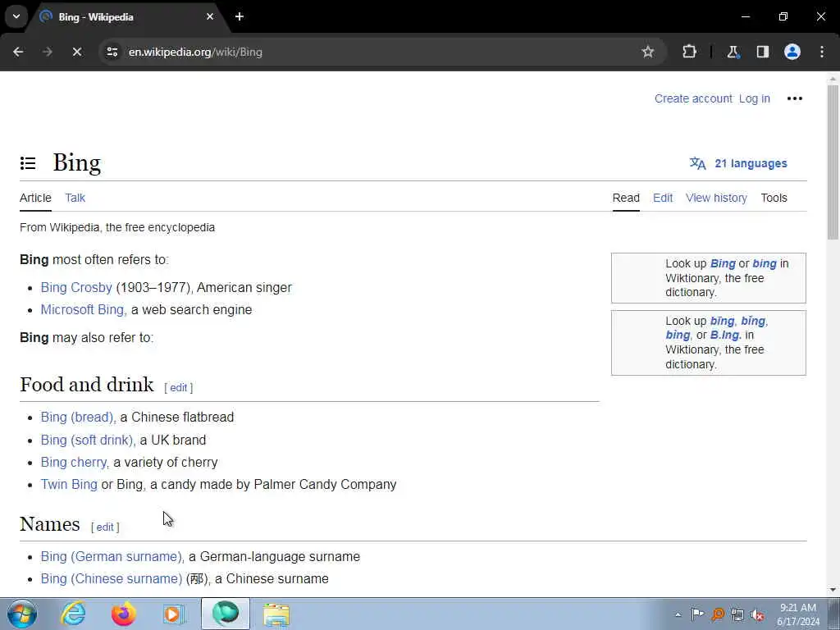The height and width of the screenshot is (630, 840).
Task: Open Windows Media Player taskbar icon
Action: point(174,614)
